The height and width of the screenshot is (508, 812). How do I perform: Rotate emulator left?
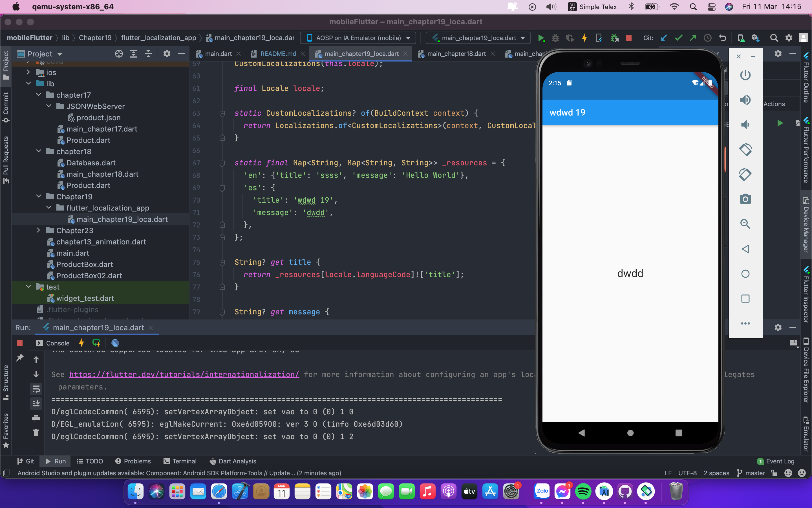(745, 150)
